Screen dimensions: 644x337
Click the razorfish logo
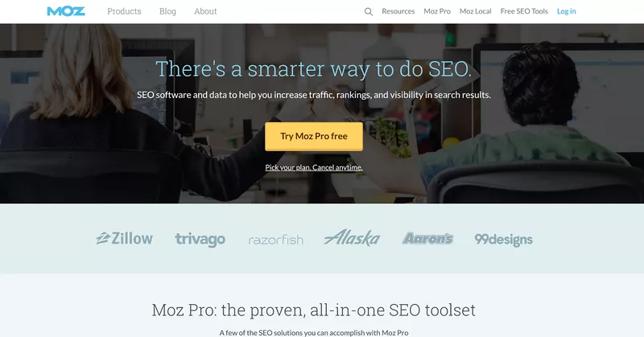pos(275,240)
